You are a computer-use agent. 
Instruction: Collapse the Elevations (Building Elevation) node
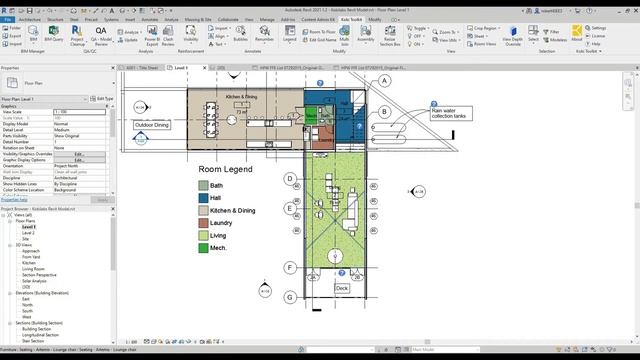point(10,293)
